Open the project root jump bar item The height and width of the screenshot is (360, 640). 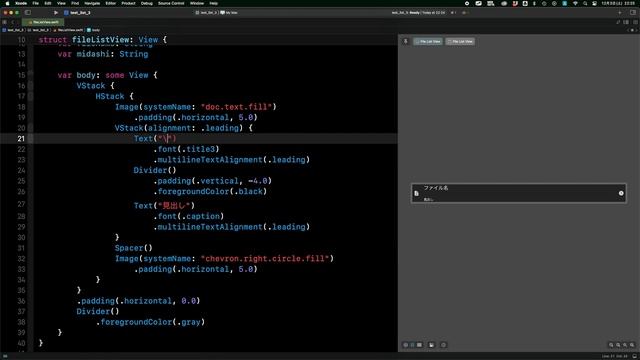(13, 30)
